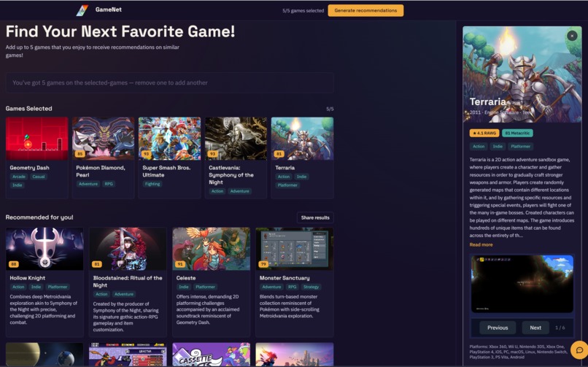This screenshot has height=367, width=588.
Task: Select the Terraria selected game card
Action: [302, 158]
